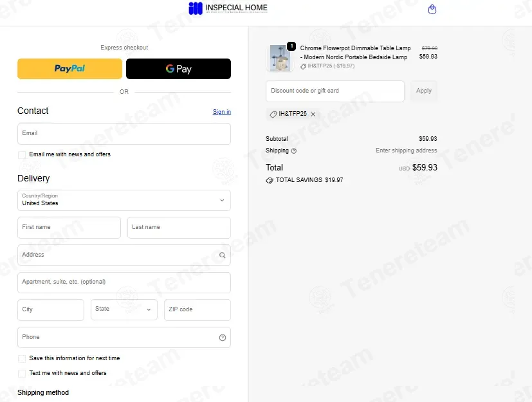Image resolution: width=532 pixels, height=402 pixels.
Task: Click the Subtotal label
Action: pos(277,139)
